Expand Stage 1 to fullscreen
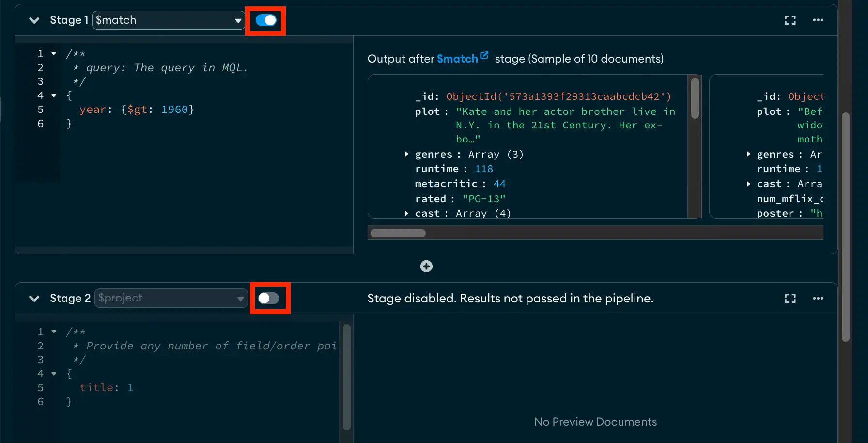This screenshot has height=443, width=868. pos(790,20)
